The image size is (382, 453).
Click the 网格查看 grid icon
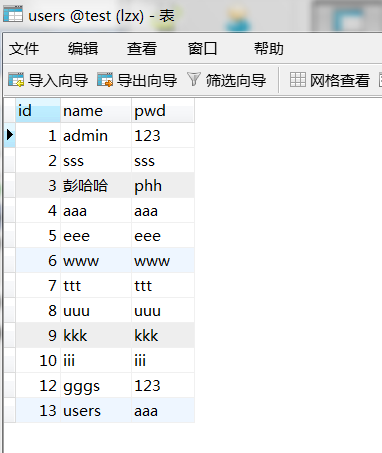click(297, 80)
